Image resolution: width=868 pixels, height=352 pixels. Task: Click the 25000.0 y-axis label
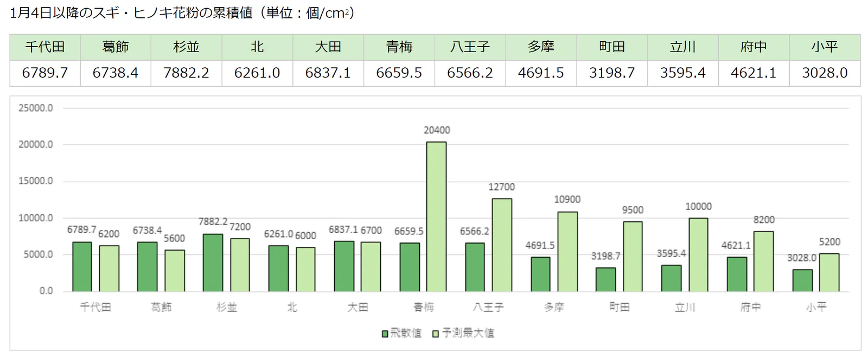point(36,108)
